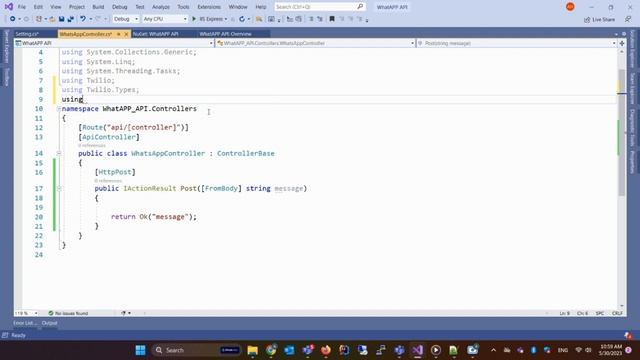
Task: Collapse the Post method block
Action: 59,189
